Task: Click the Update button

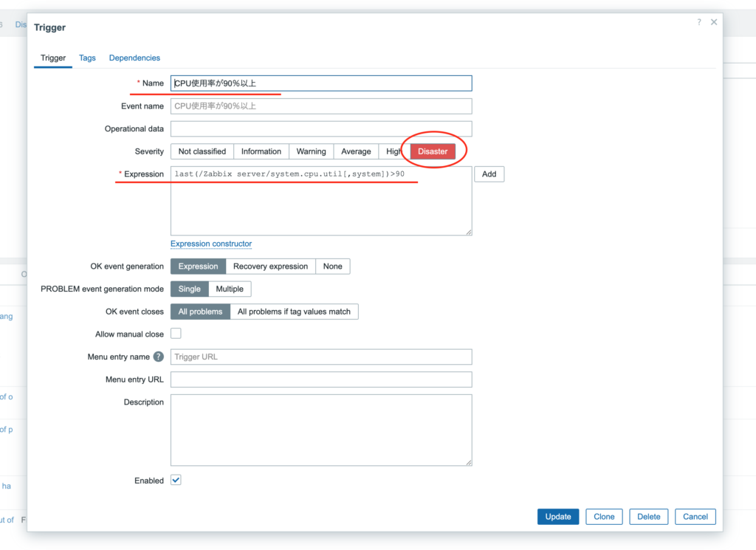Action: (558, 517)
